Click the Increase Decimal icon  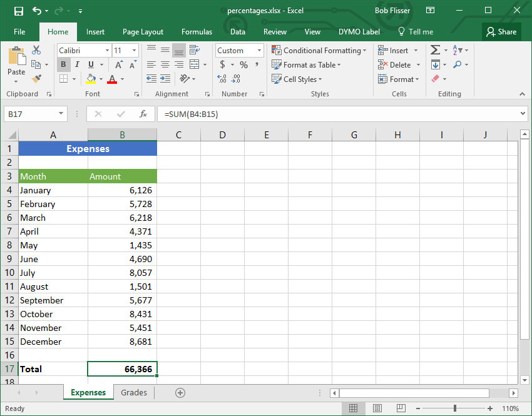[x=222, y=79]
